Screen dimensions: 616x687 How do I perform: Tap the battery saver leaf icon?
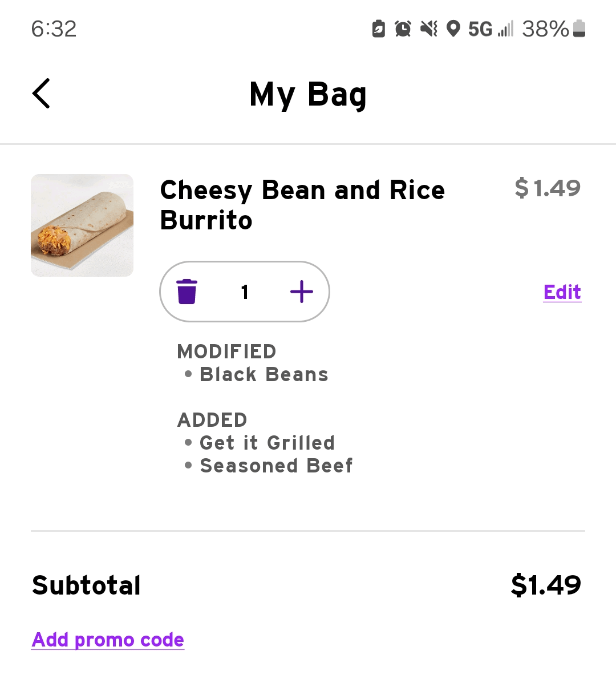coord(378,29)
